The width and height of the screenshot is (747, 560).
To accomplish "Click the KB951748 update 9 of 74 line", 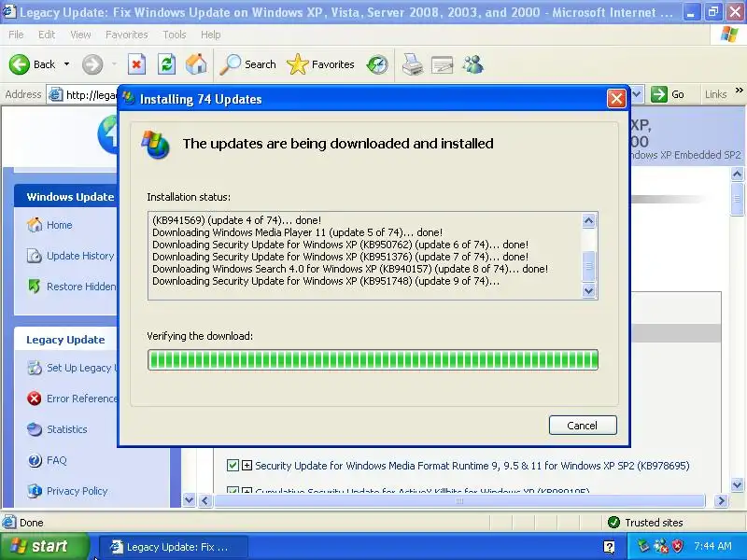I will point(326,281).
